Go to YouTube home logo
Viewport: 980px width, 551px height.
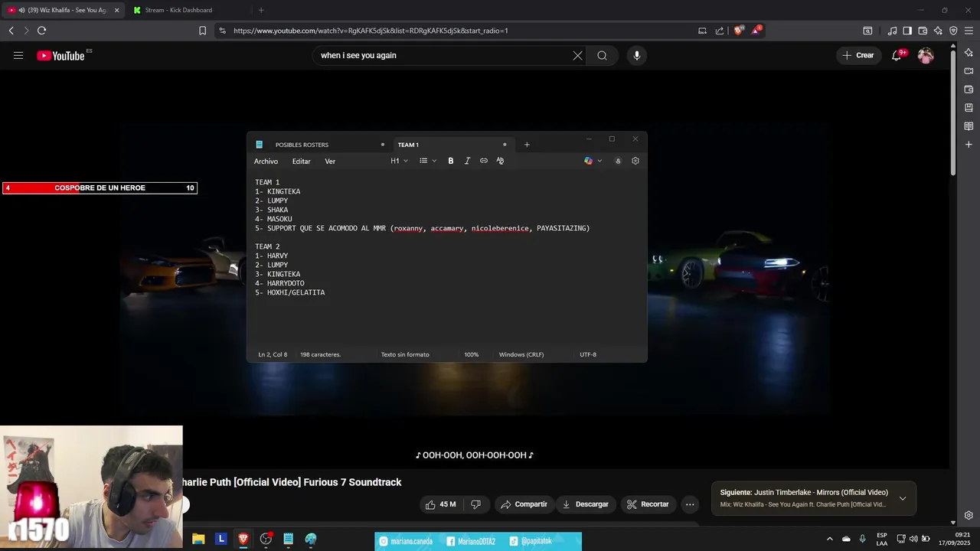point(60,55)
